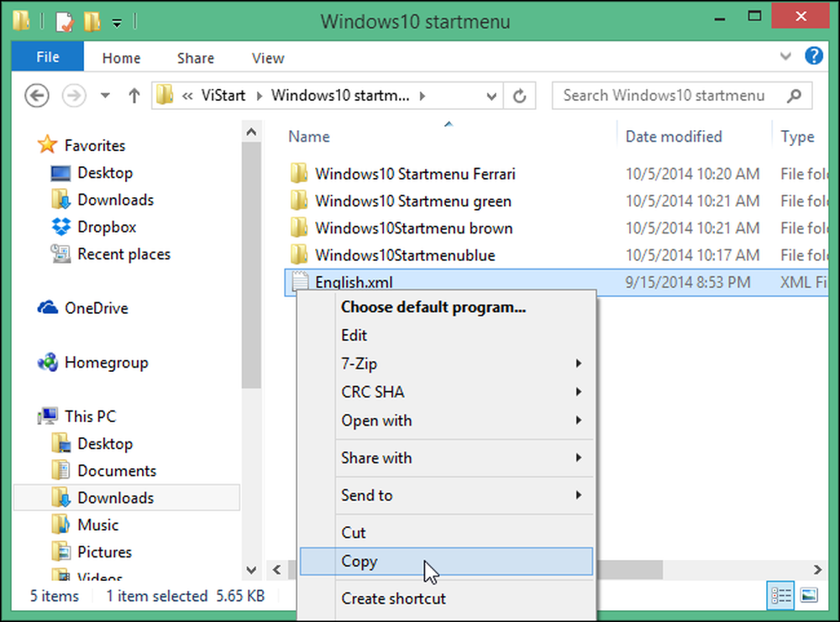Select the Windows10 Startmenu green folder icon
Image resolution: width=840 pixels, height=622 pixels.
pyautogui.click(x=299, y=201)
